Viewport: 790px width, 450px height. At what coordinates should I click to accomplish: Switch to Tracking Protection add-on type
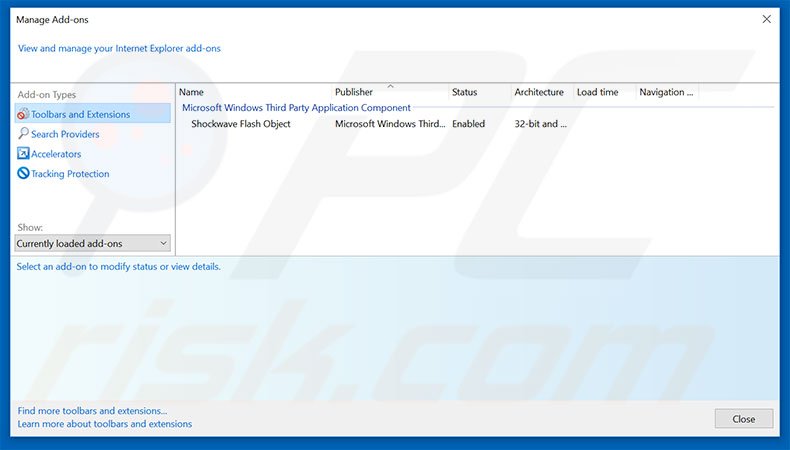point(70,174)
